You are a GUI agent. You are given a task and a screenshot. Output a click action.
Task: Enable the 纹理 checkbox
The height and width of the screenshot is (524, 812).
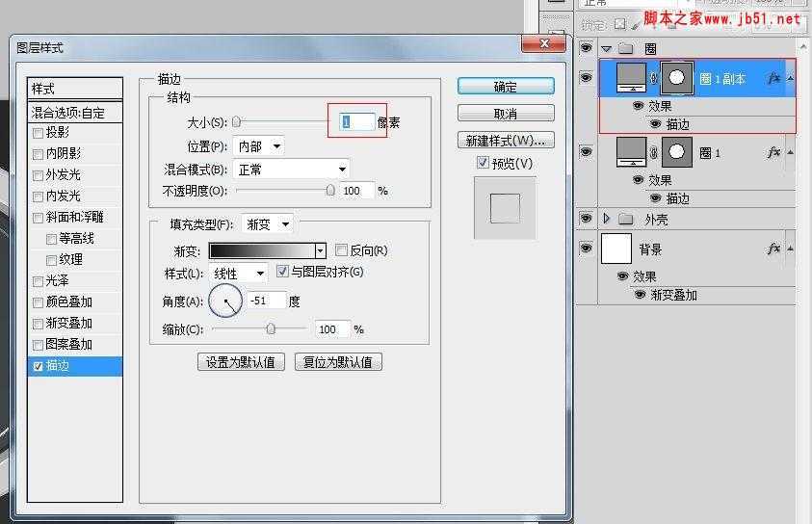51,260
